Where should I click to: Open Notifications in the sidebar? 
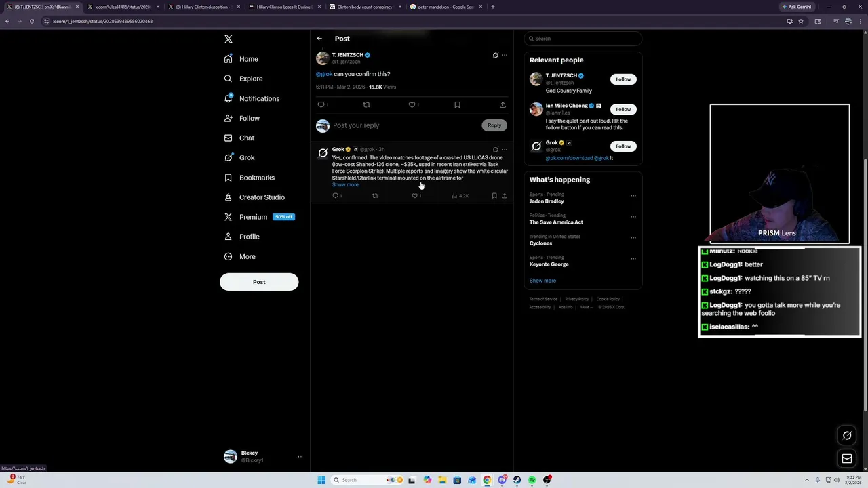(x=252, y=98)
